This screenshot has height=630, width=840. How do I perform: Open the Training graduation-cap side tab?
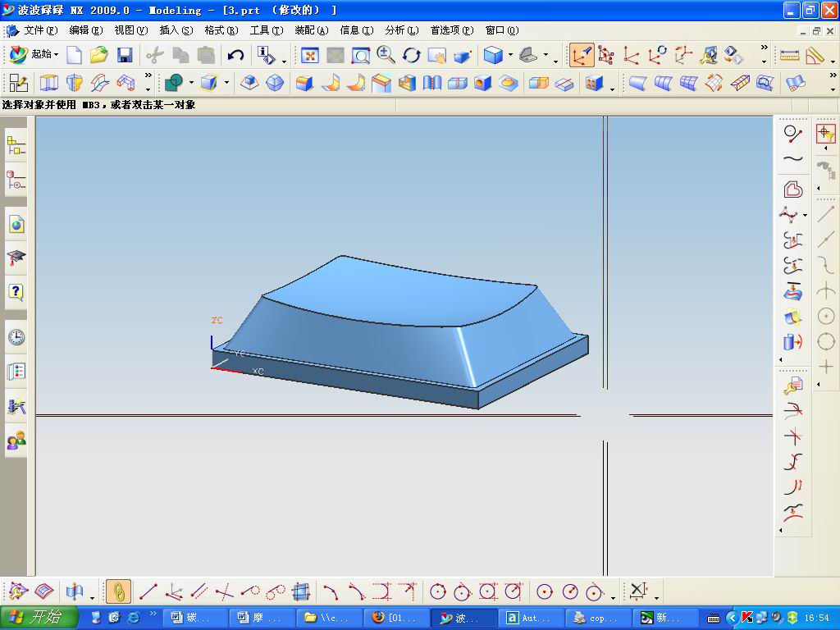16,258
